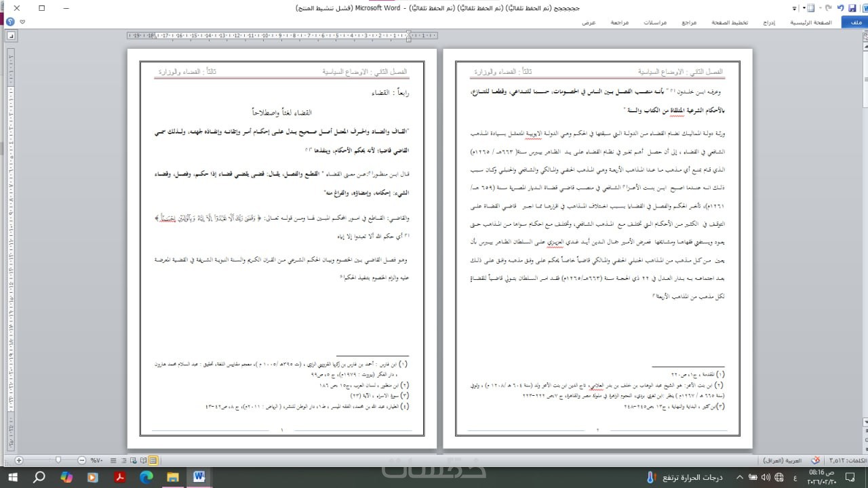Open Adobe Acrobat from the taskbar
This screenshot has height=488, width=868.
coord(119,477)
